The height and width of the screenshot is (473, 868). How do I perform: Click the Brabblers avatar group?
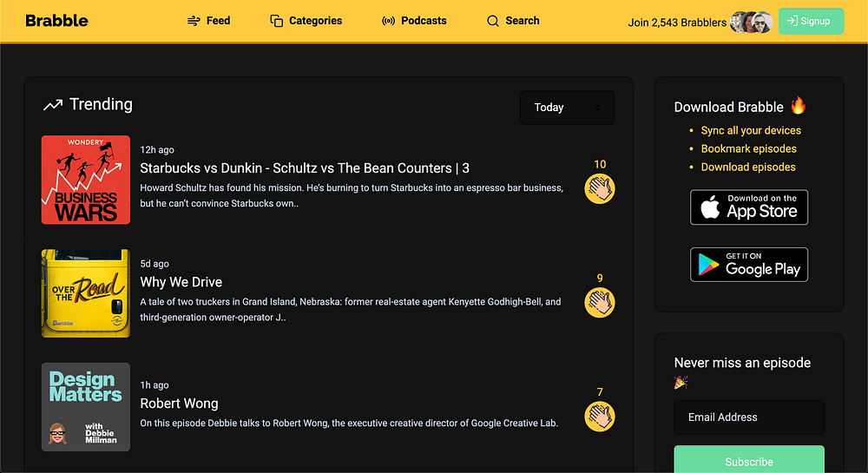[751, 22]
